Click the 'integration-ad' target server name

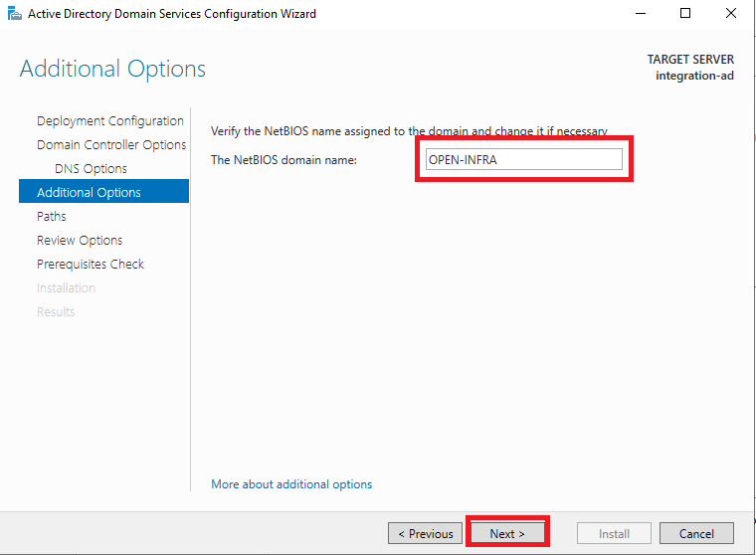[x=694, y=76]
